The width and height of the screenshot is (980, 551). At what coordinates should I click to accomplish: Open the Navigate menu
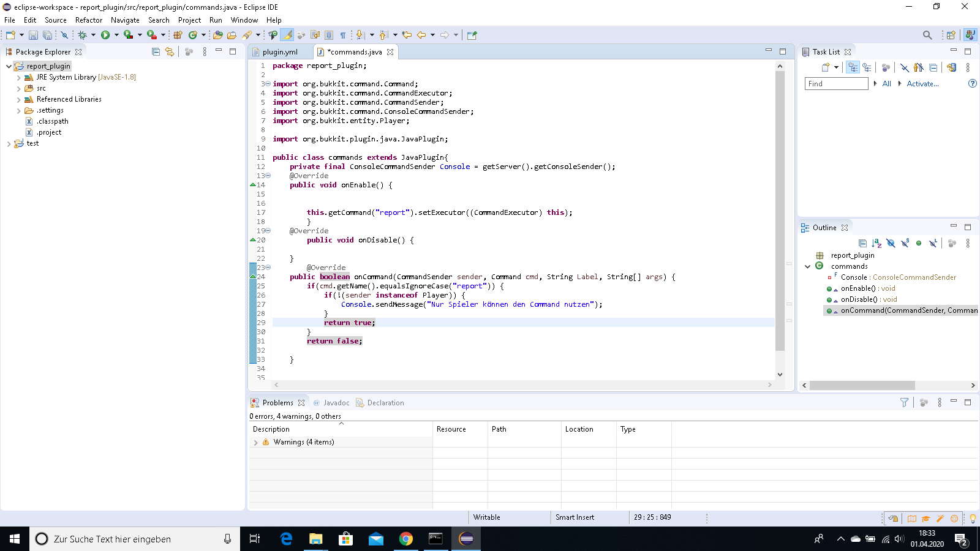125,20
